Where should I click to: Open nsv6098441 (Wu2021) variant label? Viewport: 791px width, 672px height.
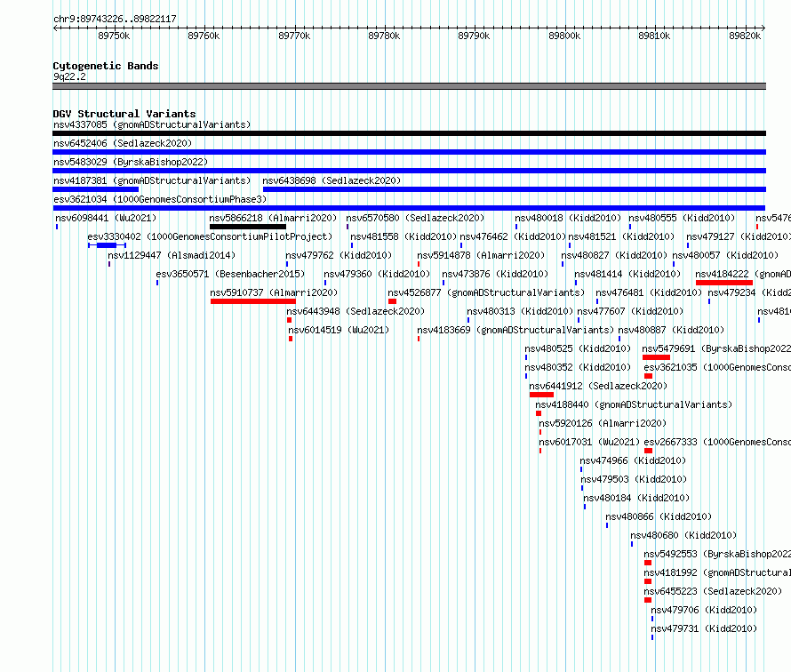pos(106,218)
